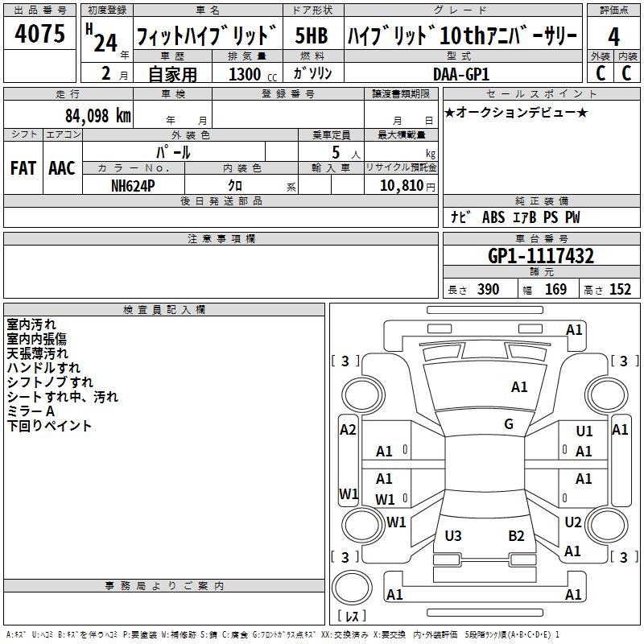Select chassis number GP1-1117432

coord(540,256)
